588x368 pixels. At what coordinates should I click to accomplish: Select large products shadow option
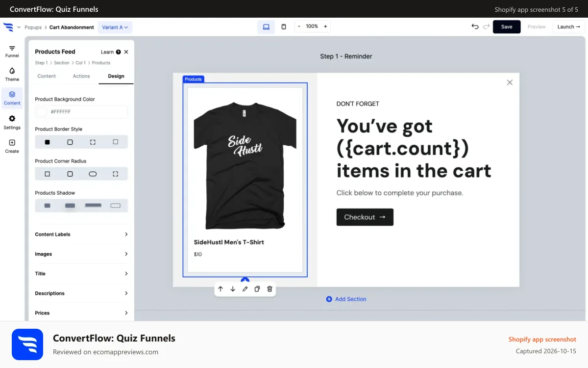pyautogui.click(x=93, y=205)
